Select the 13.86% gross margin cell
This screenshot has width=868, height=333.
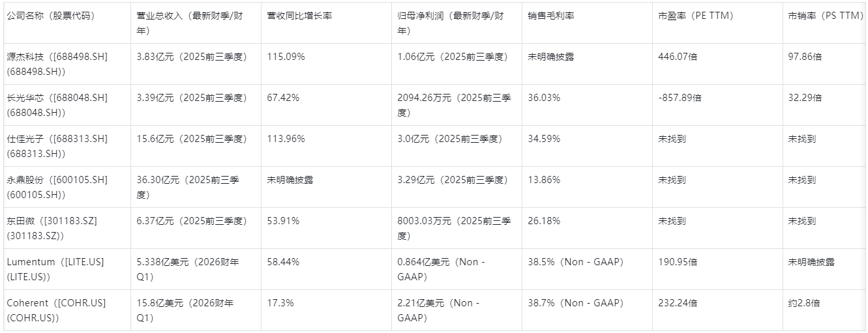tap(544, 180)
